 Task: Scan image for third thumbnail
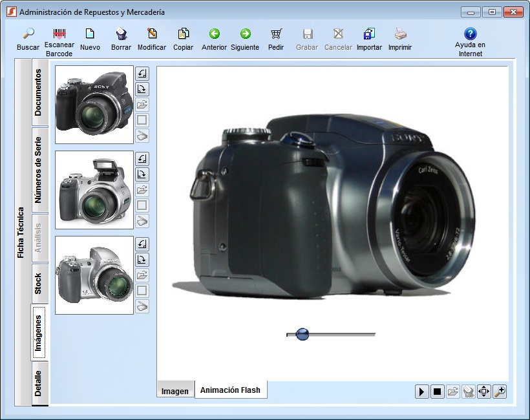coord(142,306)
